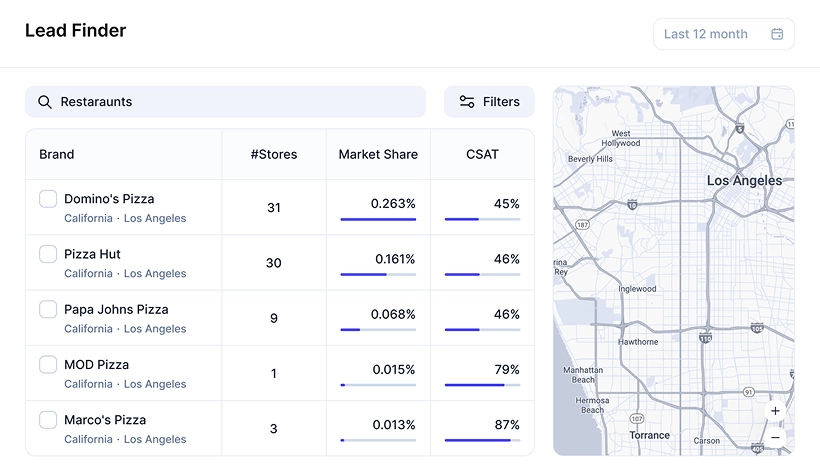Select the Domino's Pizza checkbox
820x475 pixels.
point(48,199)
